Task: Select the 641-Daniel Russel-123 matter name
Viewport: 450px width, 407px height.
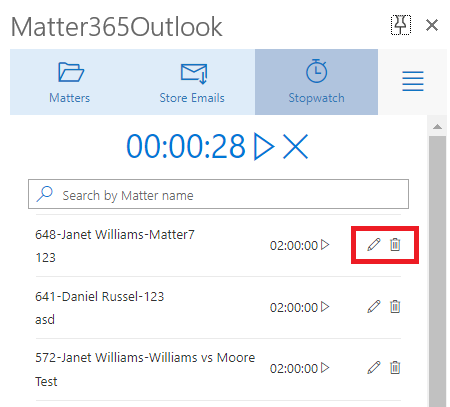Action: [x=100, y=296]
